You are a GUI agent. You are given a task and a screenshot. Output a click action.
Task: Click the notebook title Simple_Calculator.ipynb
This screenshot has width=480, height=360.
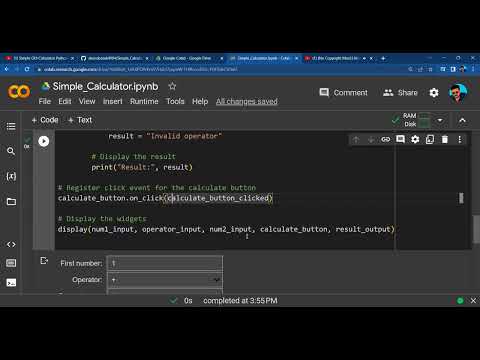pyautogui.click(x=105, y=86)
